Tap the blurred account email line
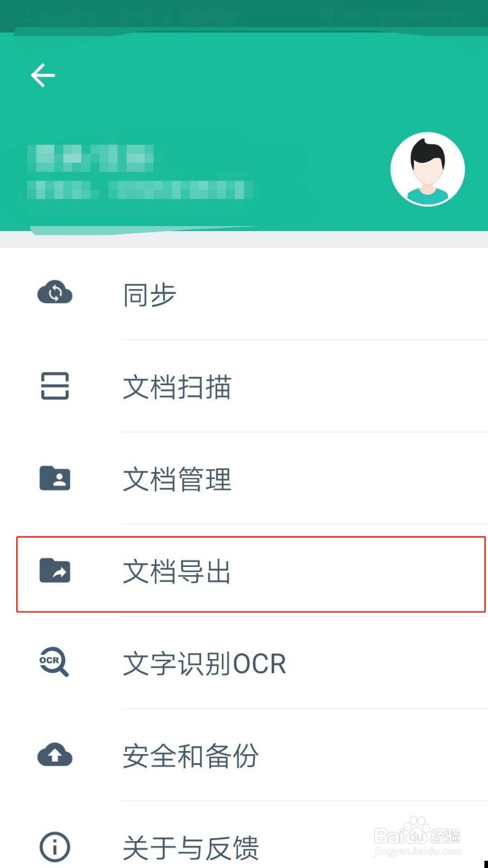The height and width of the screenshot is (868, 488). (x=140, y=190)
